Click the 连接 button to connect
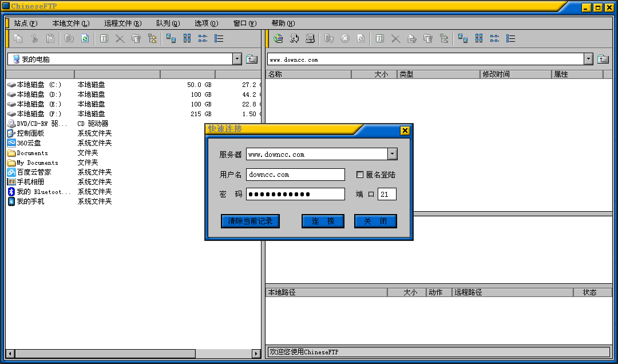 (x=323, y=221)
